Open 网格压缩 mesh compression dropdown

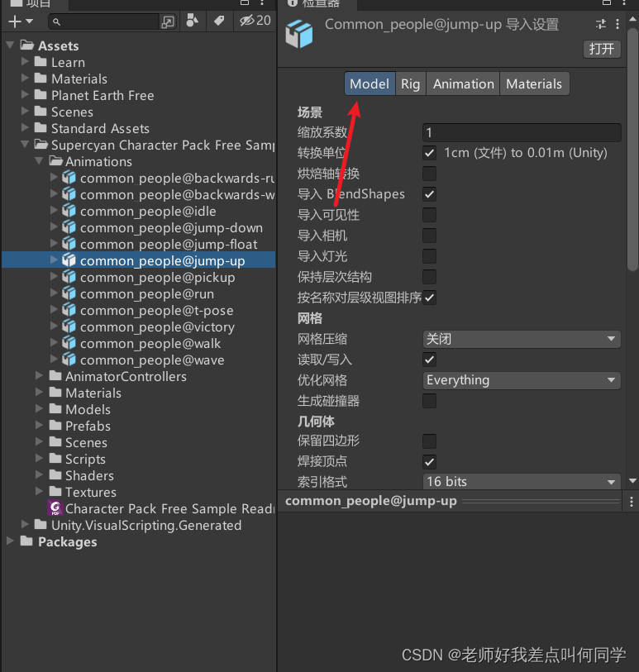pos(522,339)
